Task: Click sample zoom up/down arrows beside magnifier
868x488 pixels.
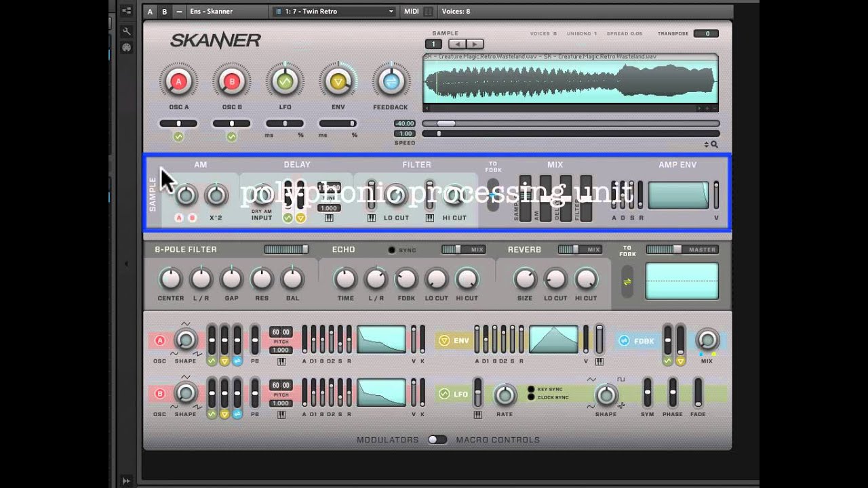Action: [707, 144]
